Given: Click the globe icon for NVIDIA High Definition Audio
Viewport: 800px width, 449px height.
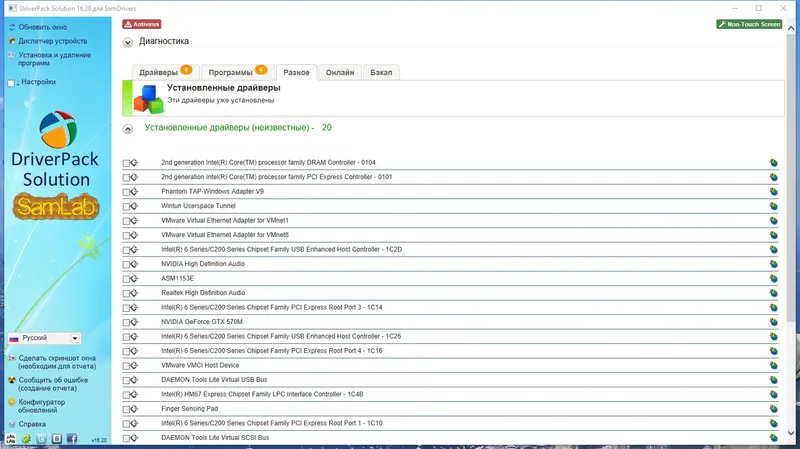Looking at the screenshot, I should pyautogui.click(x=773, y=264).
